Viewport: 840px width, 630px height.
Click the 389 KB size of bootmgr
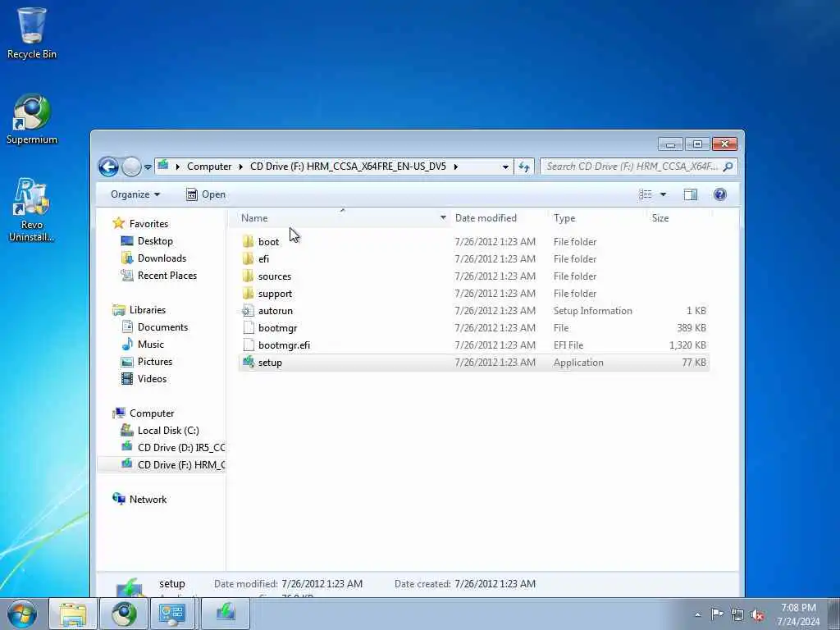tap(691, 328)
